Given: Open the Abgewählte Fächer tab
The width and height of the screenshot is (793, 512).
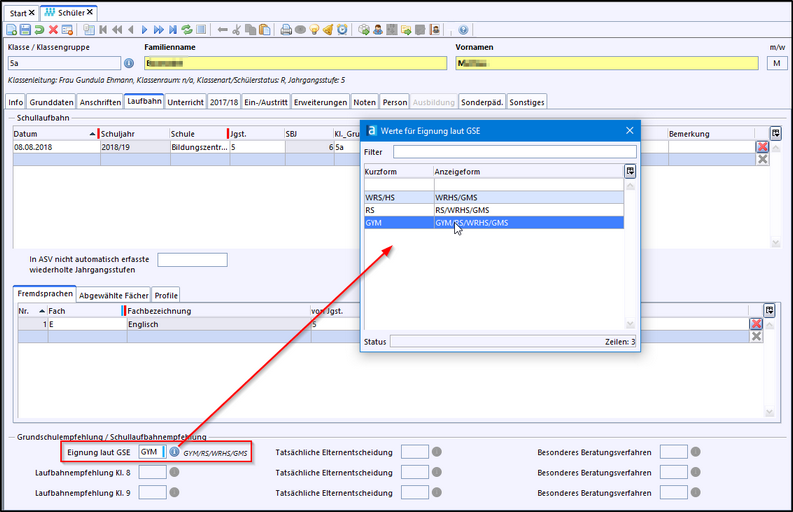Looking at the screenshot, I should point(113,295).
